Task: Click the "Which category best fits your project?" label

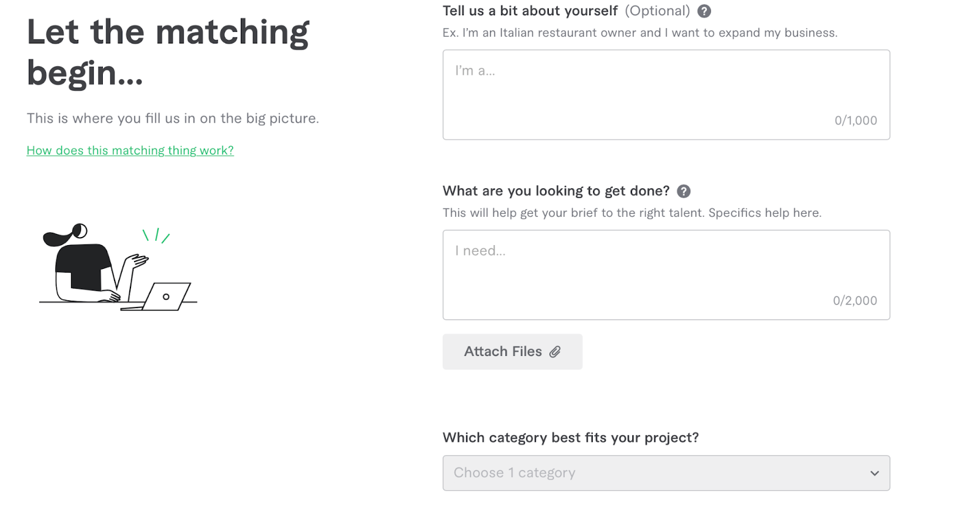Action: pyautogui.click(x=570, y=437)
